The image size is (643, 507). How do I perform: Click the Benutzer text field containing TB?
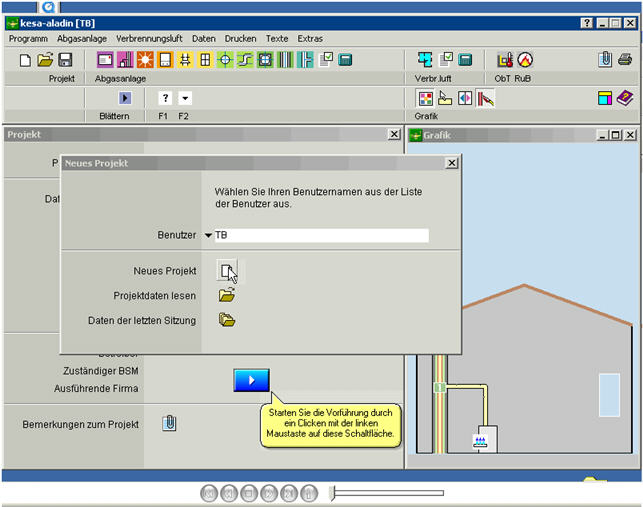[x=321, y=236]
